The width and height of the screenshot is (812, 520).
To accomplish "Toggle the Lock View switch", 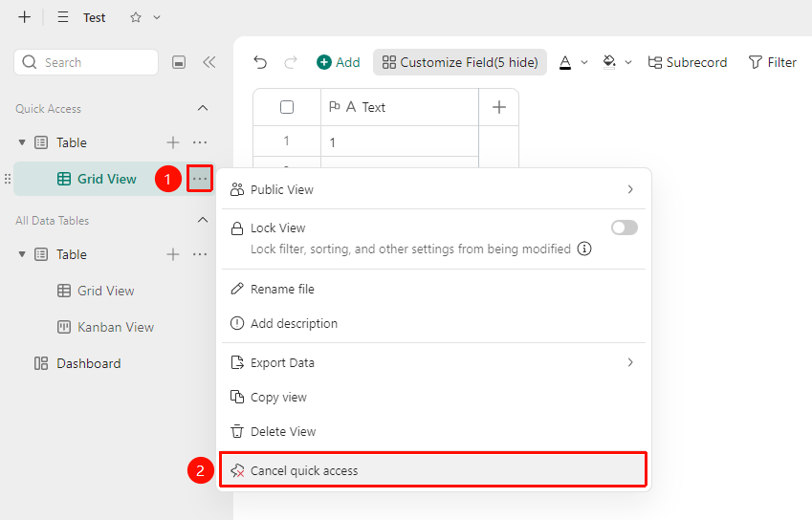I will (x=624, y=227).
